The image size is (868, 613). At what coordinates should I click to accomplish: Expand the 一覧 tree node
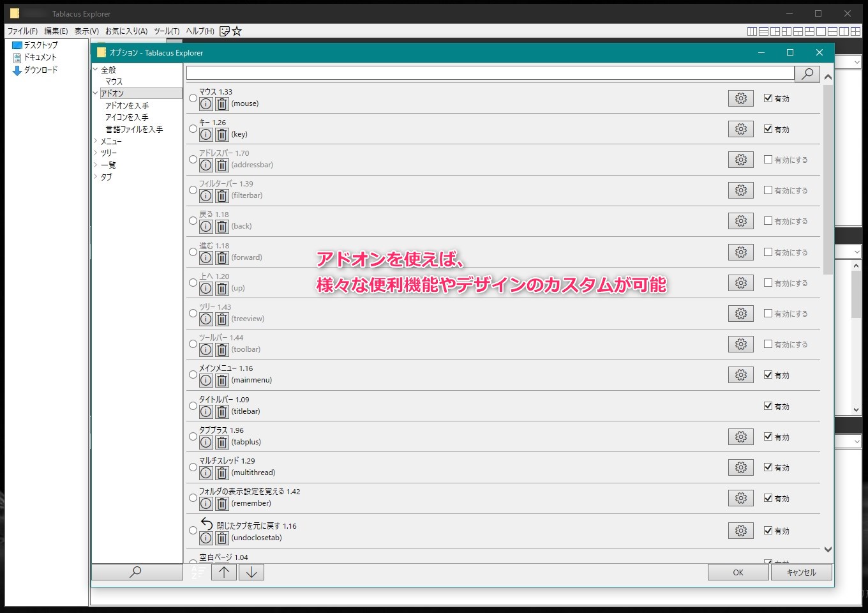96,165
